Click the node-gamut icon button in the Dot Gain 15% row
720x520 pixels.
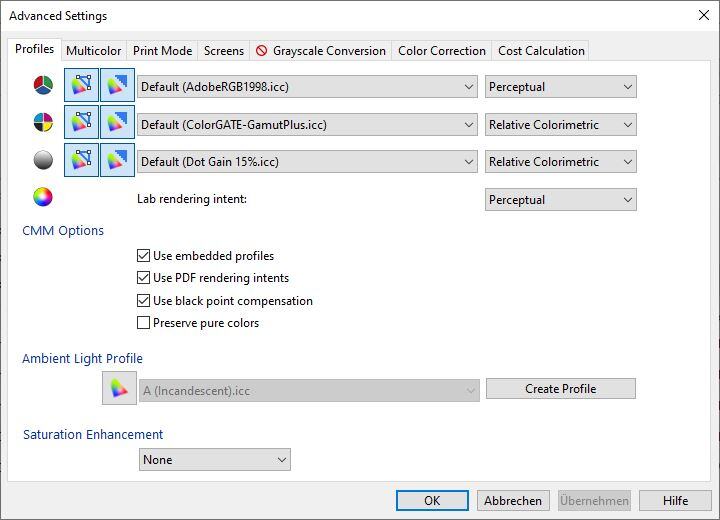[81, 161]
